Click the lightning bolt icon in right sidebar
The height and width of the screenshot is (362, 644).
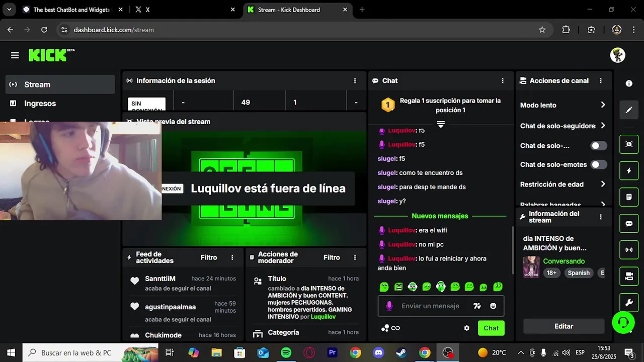tap(629, 171)
